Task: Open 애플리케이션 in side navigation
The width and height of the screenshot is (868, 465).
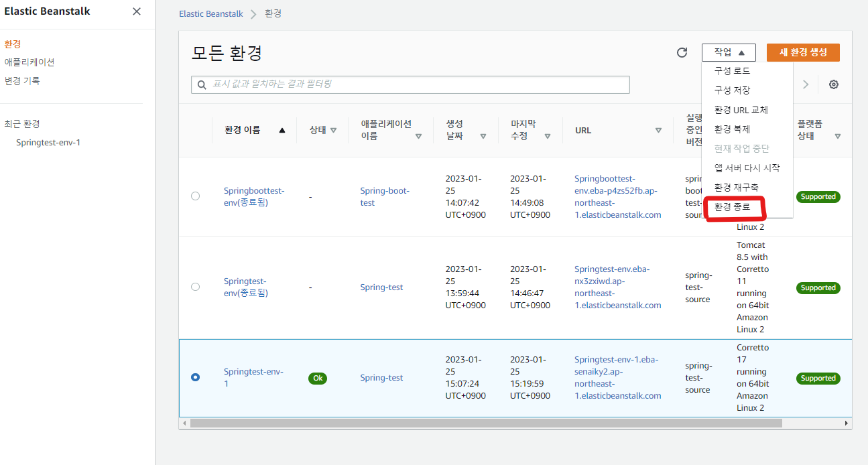Action: click(x=29, y=62)
